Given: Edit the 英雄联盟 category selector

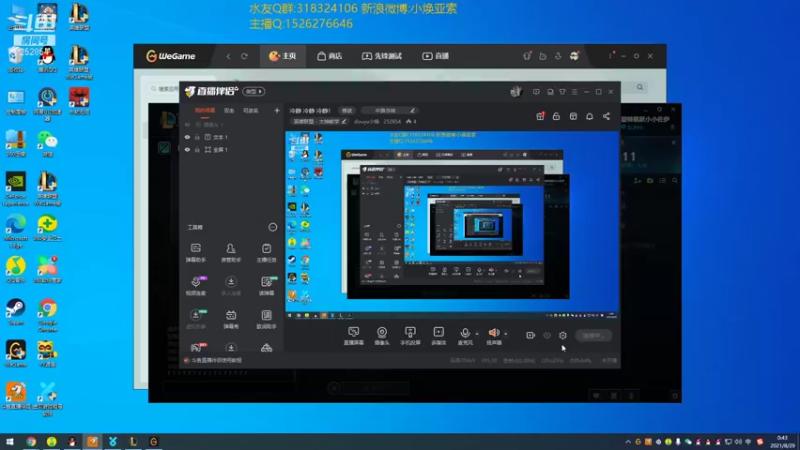Looking at the screenshot, I should click(x=319, y=121).
